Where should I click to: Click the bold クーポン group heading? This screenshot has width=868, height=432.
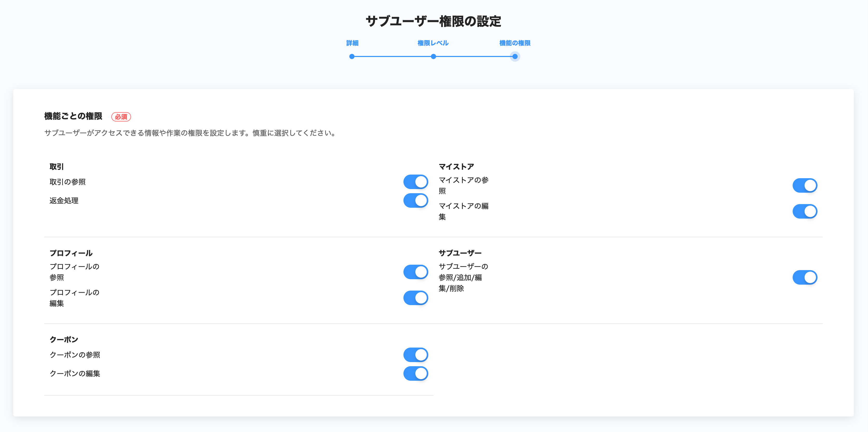[x=64, y=340]
